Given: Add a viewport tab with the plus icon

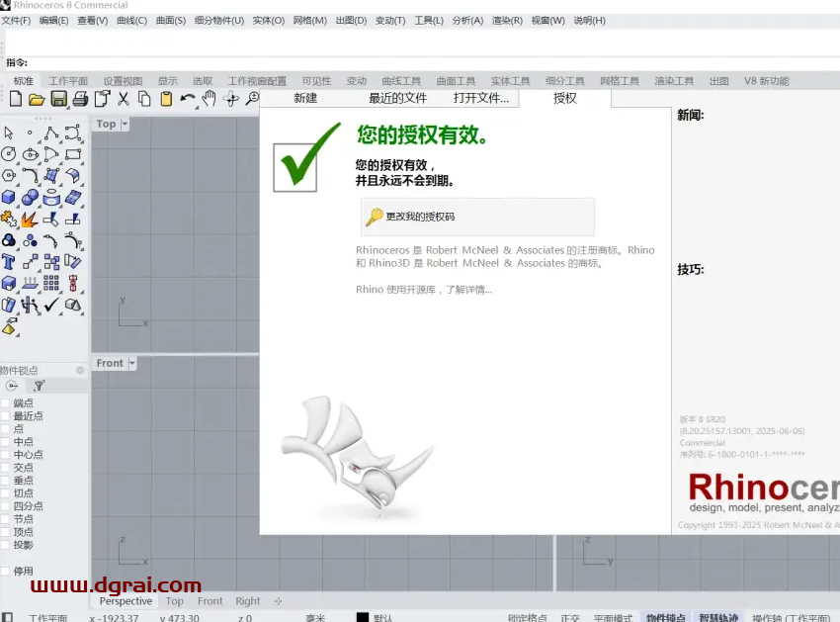Looking at the screenshot, I should click(278, 601).
